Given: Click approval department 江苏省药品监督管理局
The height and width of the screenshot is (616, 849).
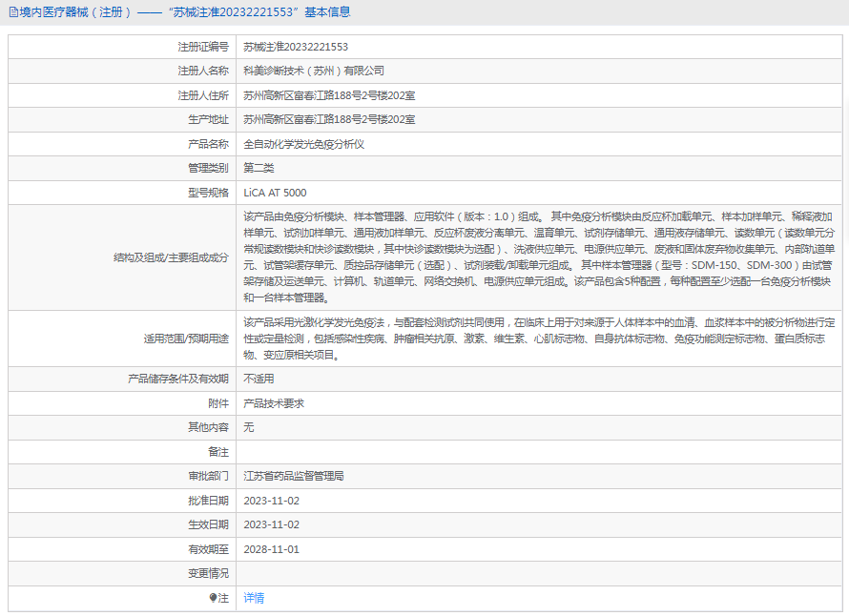Looking at the screenshot, I should click(294, 476).
